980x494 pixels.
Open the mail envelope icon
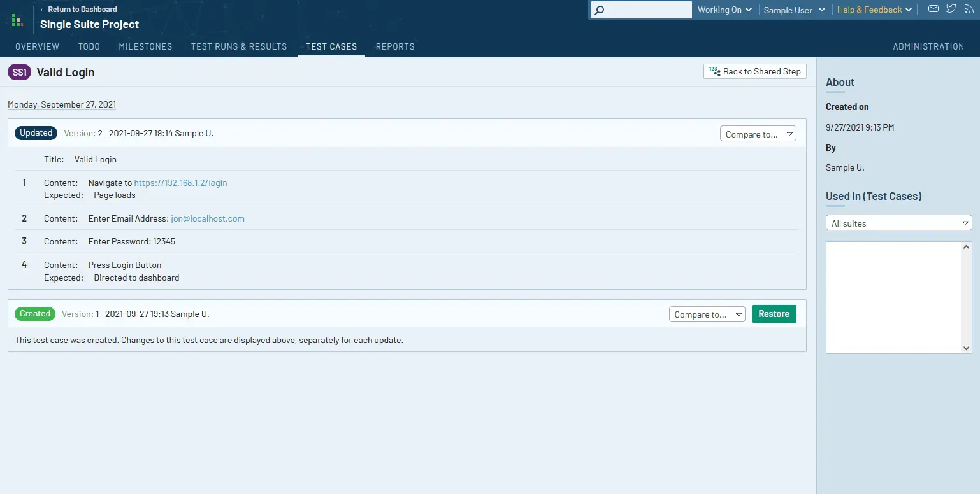[x=933, y=9]
